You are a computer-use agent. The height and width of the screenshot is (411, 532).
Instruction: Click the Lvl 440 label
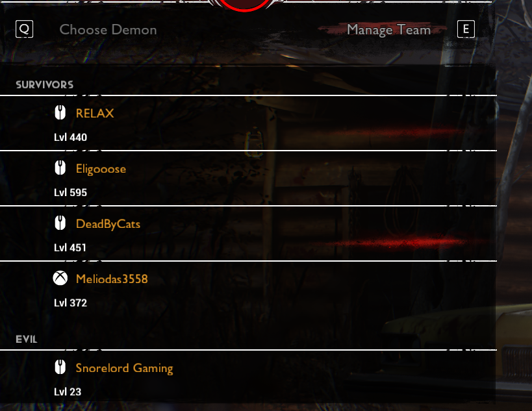click(x=71, y=138)
